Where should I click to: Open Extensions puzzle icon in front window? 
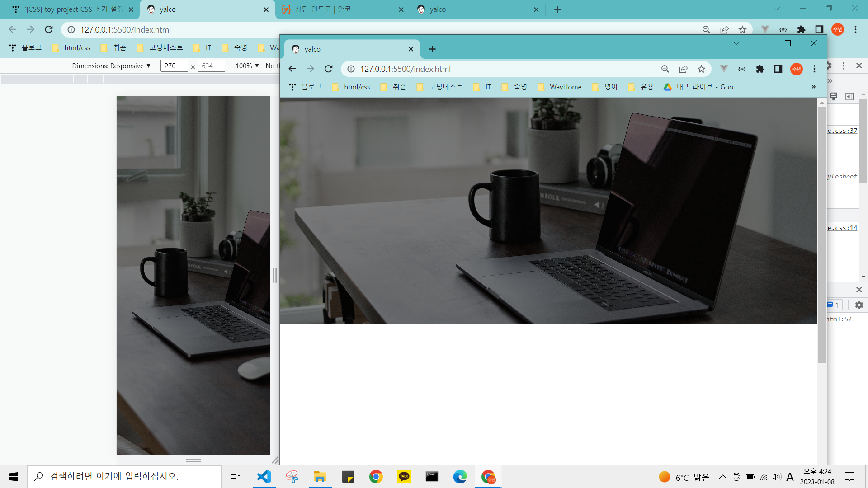point(760,69)
